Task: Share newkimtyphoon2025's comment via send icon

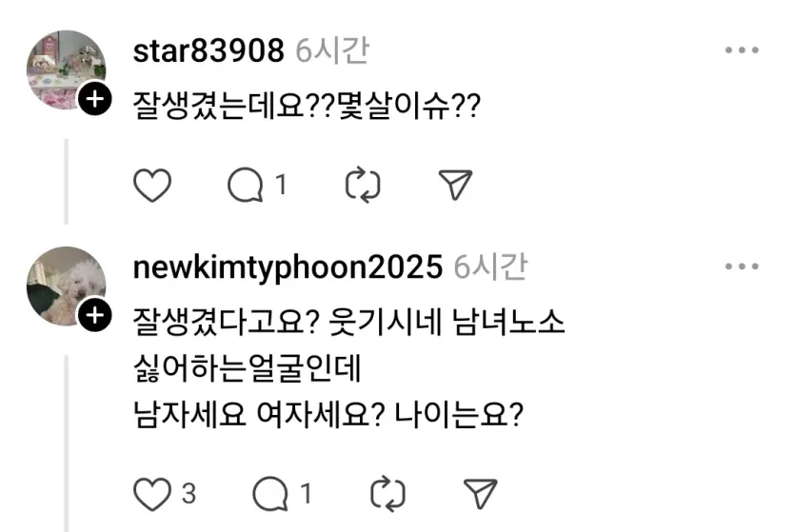Action: [480, 494]
